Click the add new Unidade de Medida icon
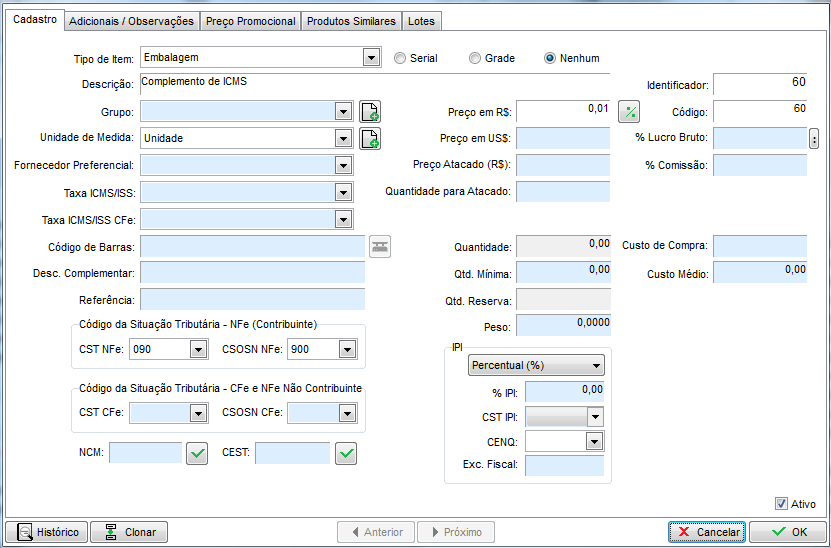831x548 pixels. point(370,138)
